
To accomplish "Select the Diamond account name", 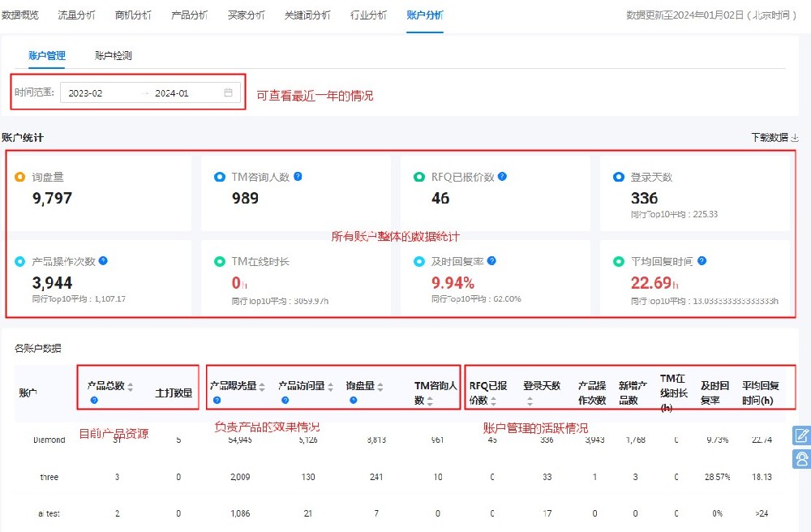I will click(47, 439).
